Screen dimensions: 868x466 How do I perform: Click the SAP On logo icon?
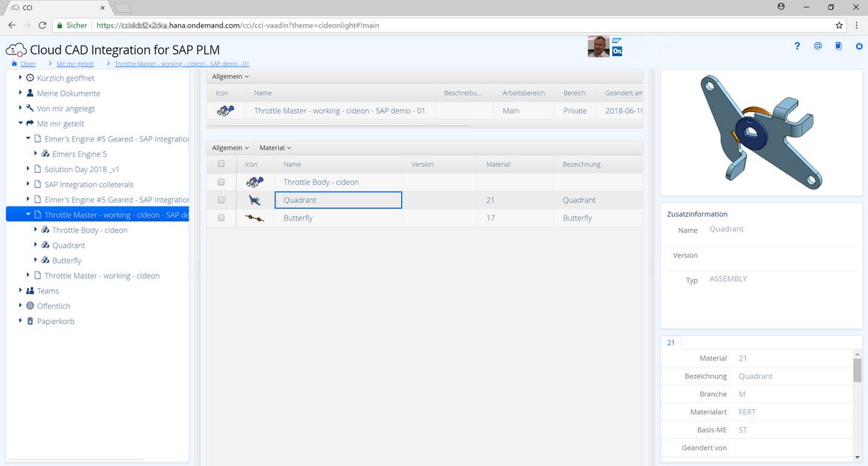(x=617, y=46)
